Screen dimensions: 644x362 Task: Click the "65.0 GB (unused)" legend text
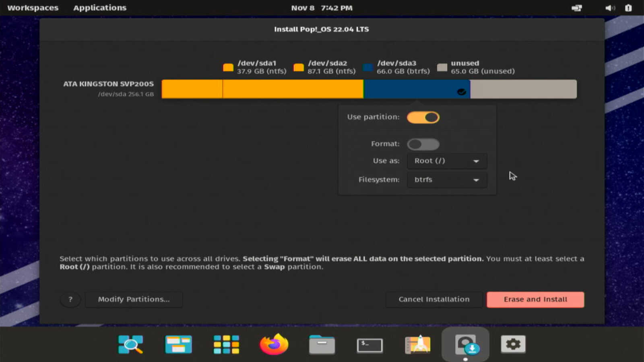(483, 71)
